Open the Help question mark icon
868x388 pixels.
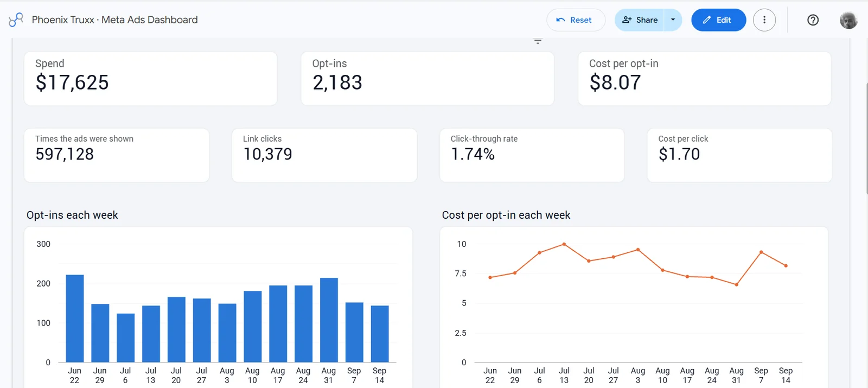click(813, 20)
